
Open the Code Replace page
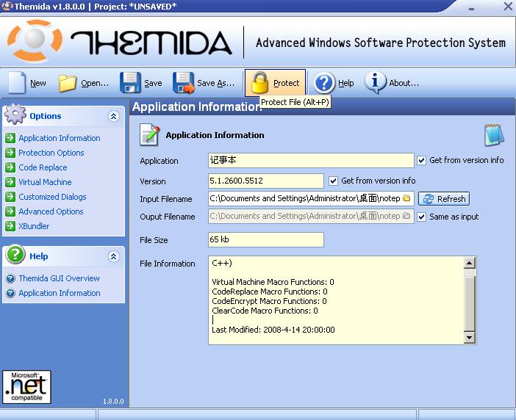tap(43, 167)
